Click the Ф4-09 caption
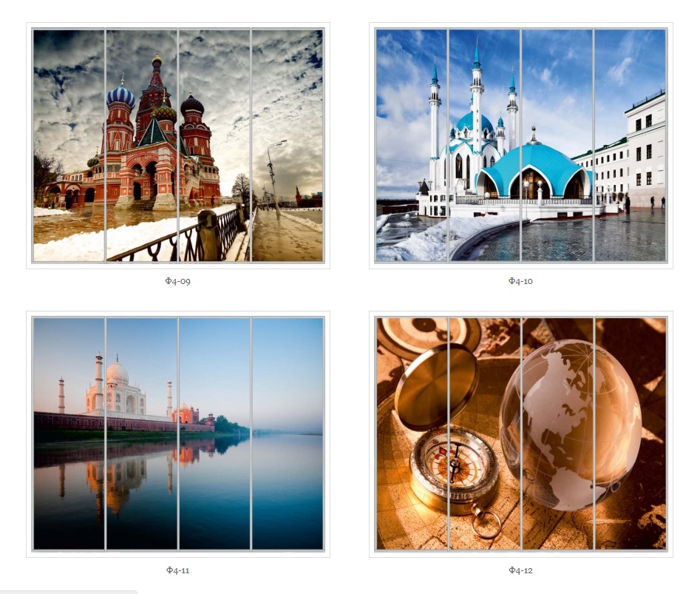This screenshot has width=700, height=594. 177,281
